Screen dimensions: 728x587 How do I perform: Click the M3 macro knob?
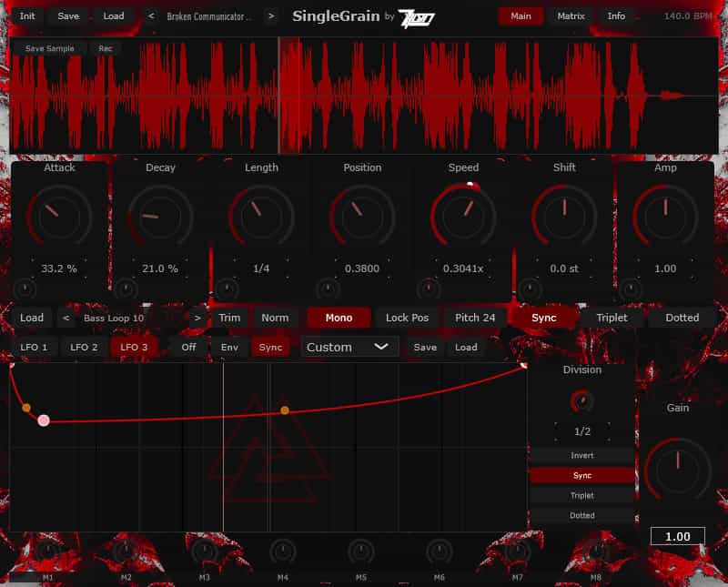click(204, 552)
